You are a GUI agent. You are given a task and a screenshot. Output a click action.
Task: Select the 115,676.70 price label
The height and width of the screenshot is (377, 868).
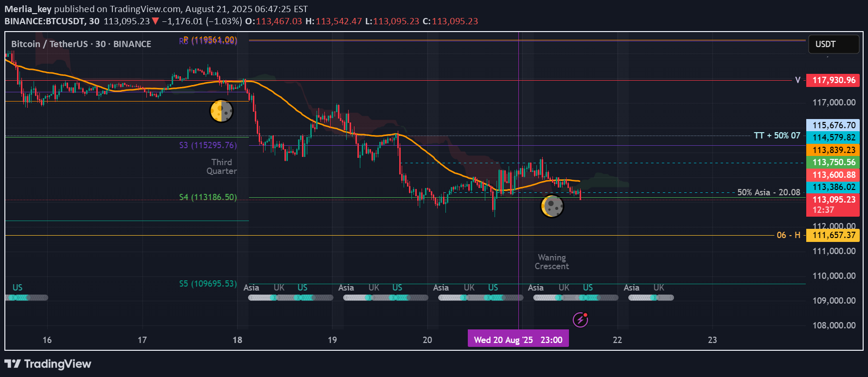pyautogui.click(x=833, y=125)
